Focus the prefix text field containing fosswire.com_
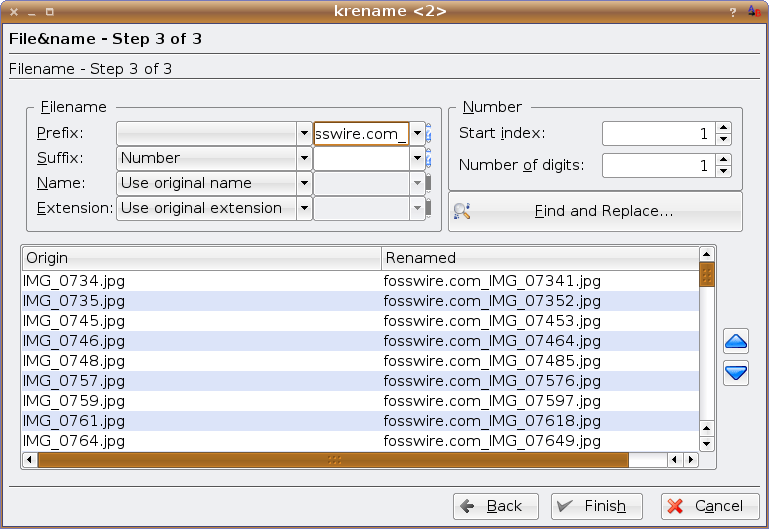The image size is (769, 529). point(361,133)
